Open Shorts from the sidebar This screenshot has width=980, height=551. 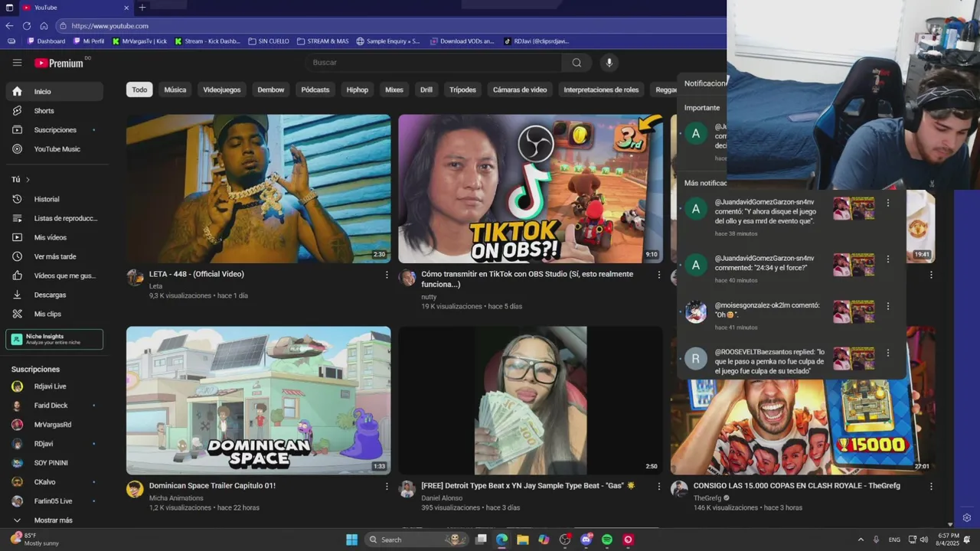tap(54, 111)
